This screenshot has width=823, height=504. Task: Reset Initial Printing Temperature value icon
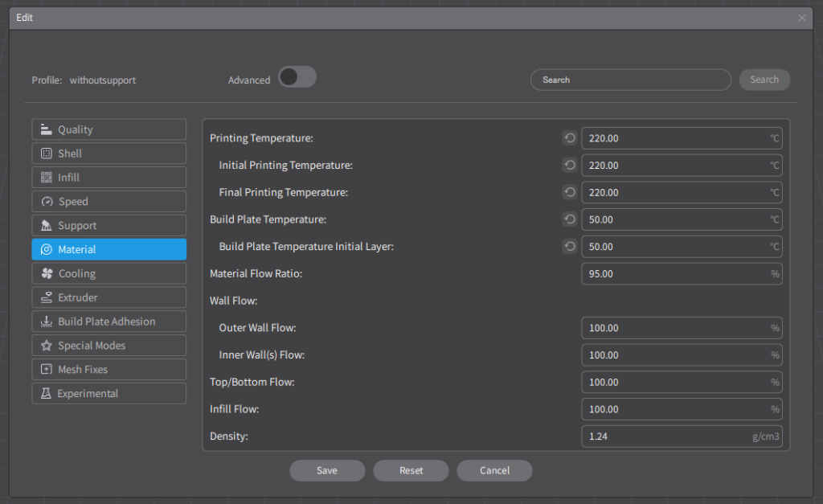pyautogui.click(x=570, y=166)
